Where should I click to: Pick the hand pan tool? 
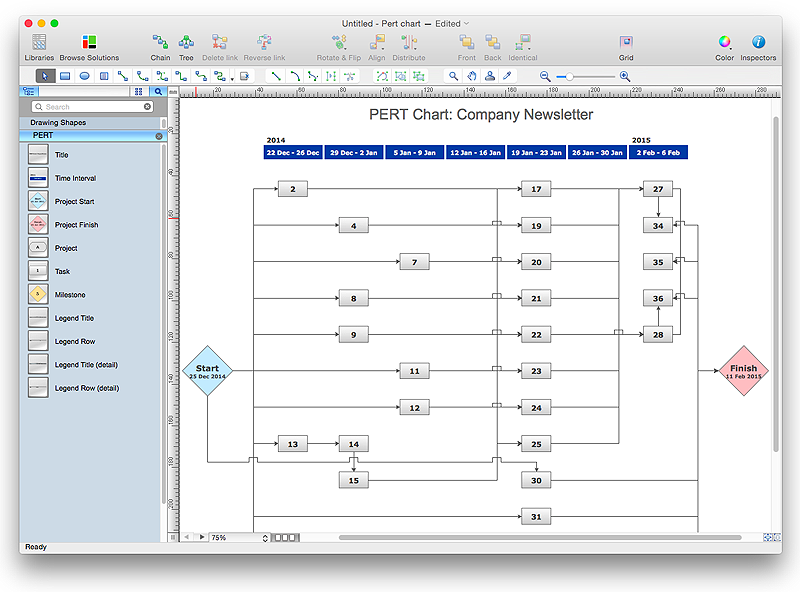[472, 76]
